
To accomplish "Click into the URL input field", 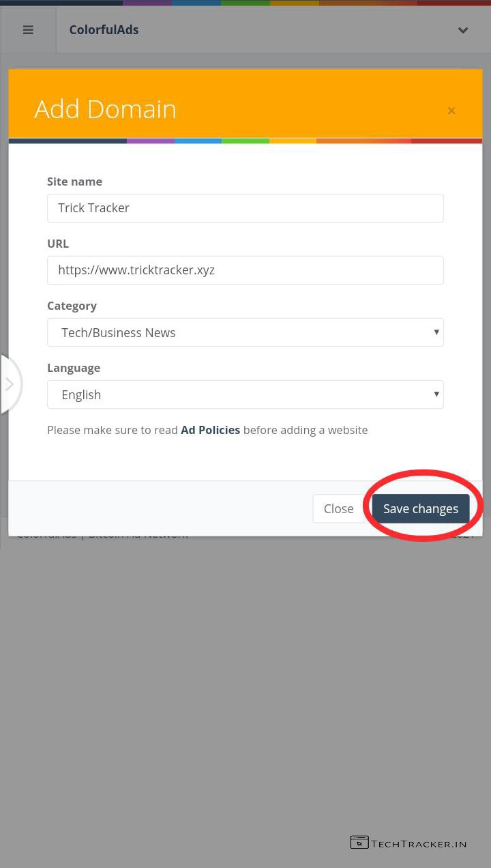I will [x=245, y=270].
